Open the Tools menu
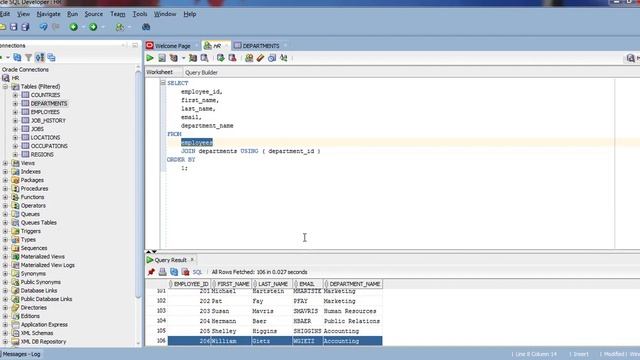Viewport: 640px width, 360px height. [140, 14]
